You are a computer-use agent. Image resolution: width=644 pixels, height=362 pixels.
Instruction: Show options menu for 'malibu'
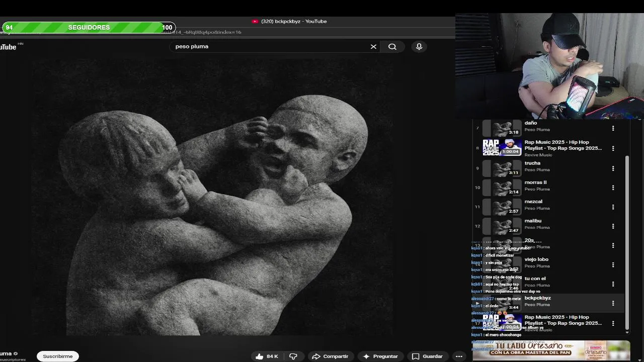point(613,226)
